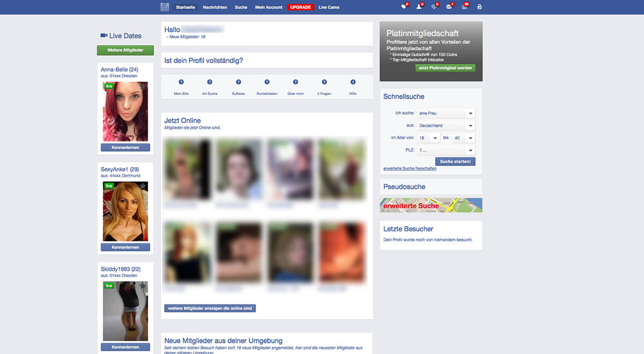Click the red UPGRADE menu item
The width and height of the screenshot is (644, 354).
301,7
